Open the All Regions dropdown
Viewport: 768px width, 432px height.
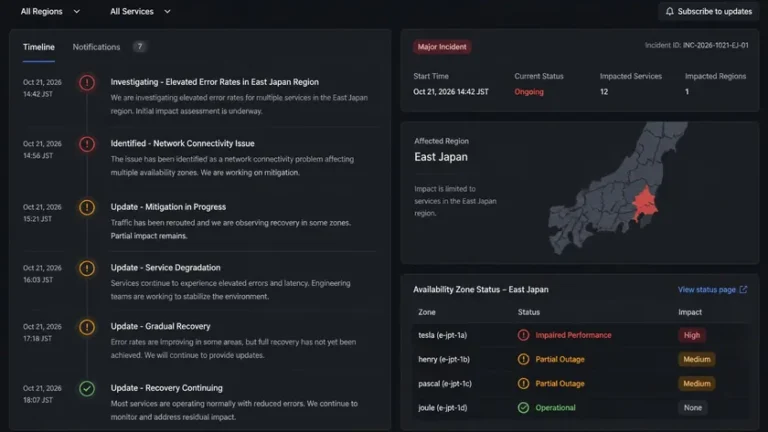tap(50, 11)
